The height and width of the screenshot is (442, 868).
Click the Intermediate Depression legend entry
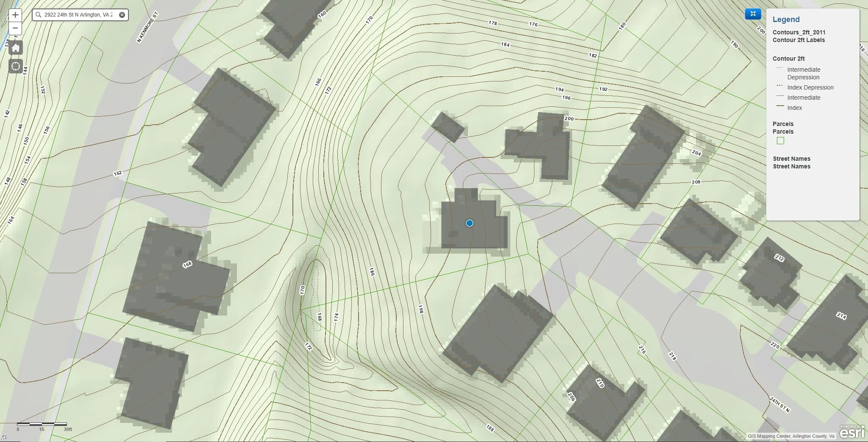[804, 73]
